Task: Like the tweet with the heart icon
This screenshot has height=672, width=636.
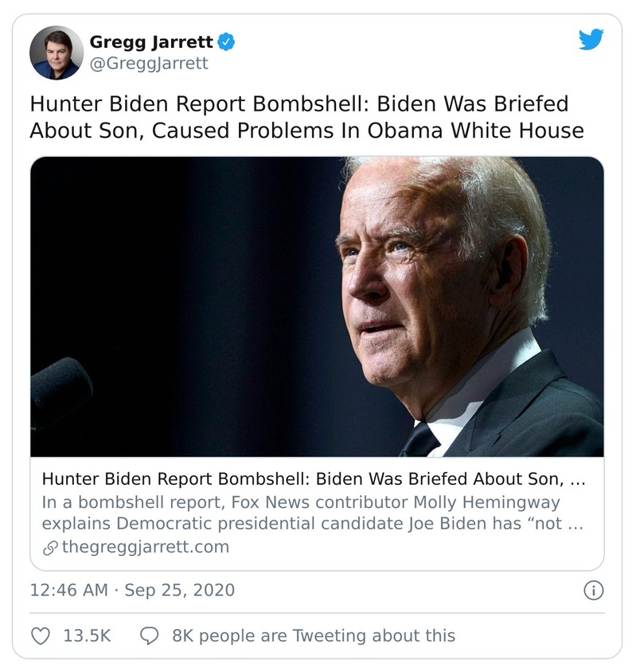Action: coord(41,635)
